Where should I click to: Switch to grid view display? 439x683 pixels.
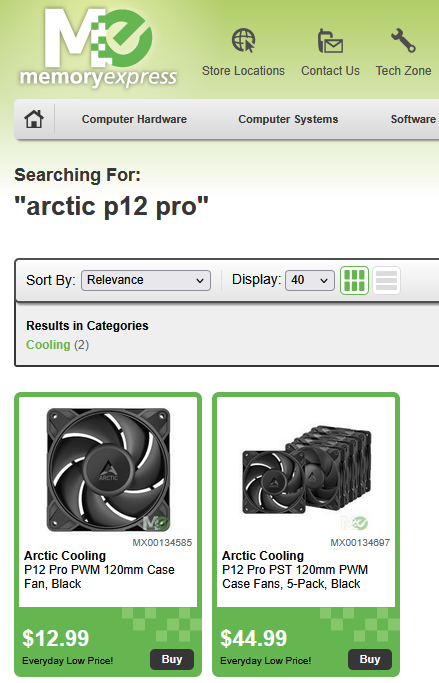(354, 280)
